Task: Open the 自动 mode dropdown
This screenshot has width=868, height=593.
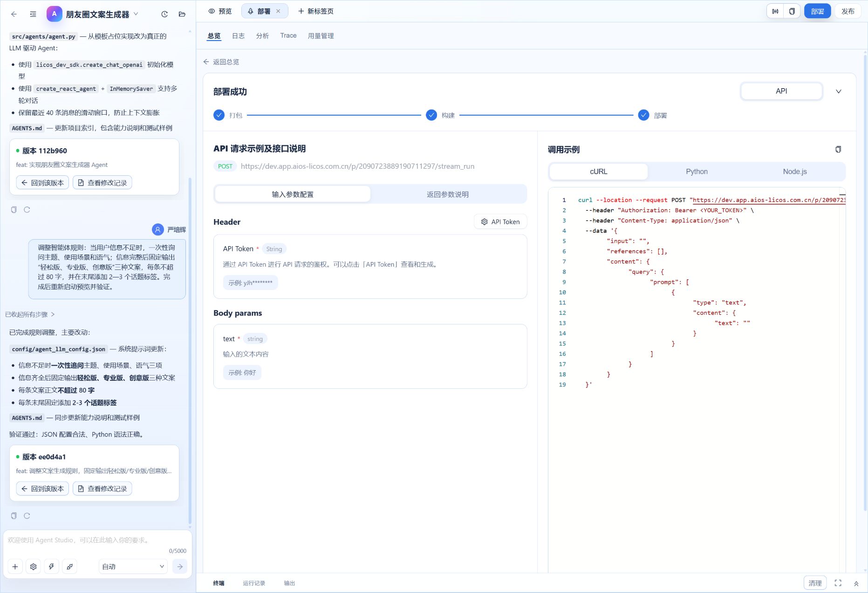Action: coord(133,567)
